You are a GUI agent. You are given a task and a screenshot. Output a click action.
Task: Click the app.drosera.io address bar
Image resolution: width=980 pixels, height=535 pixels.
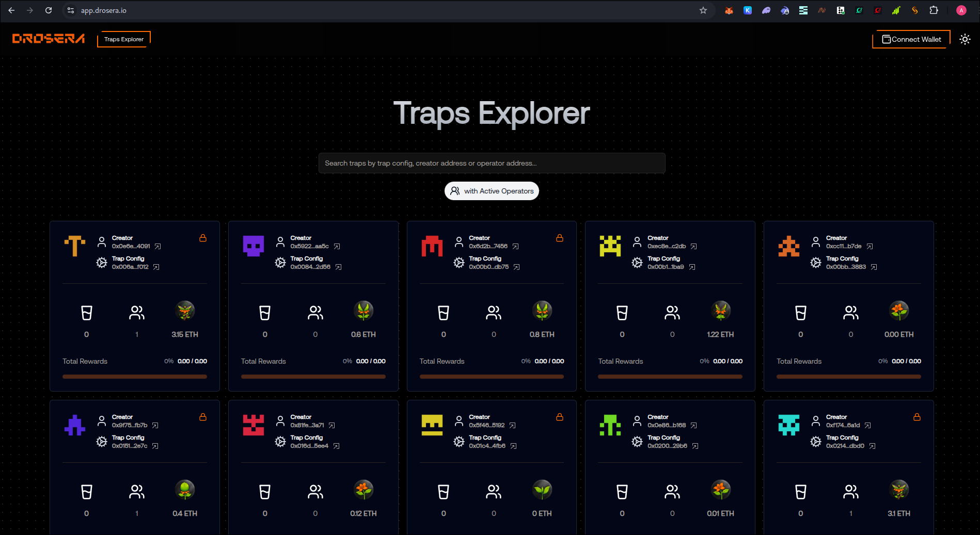click(387, 10)
